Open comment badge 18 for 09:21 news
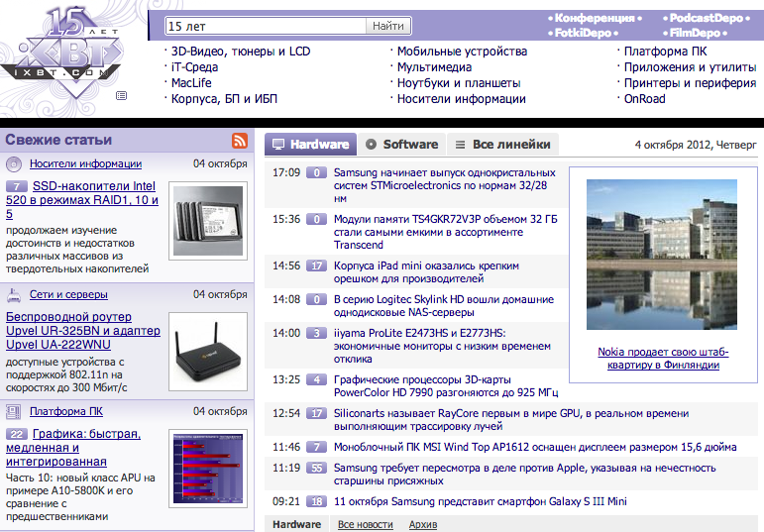 (x=317, y=501)
